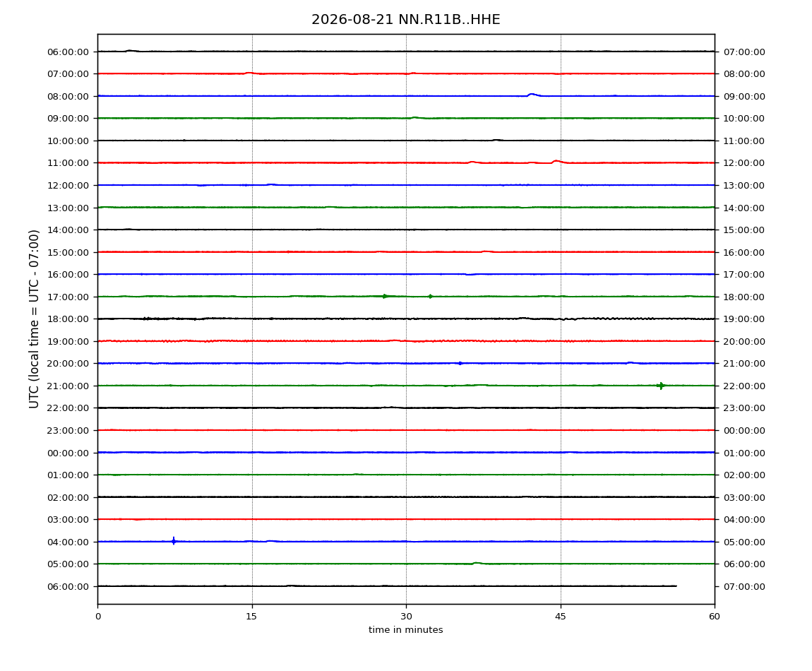Click the 15 tick on minutes axis
Viewport: 812px width, 671px height.
tap(251, 617)
